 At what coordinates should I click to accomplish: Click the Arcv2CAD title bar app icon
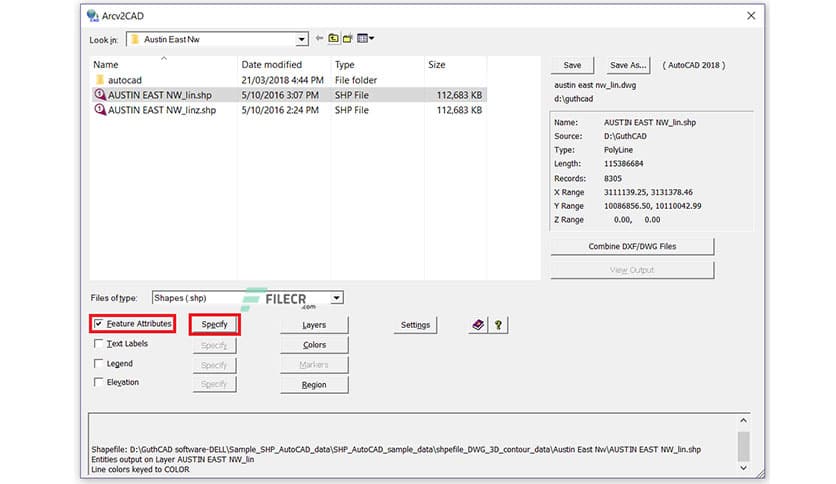click(x=93, y=16)
